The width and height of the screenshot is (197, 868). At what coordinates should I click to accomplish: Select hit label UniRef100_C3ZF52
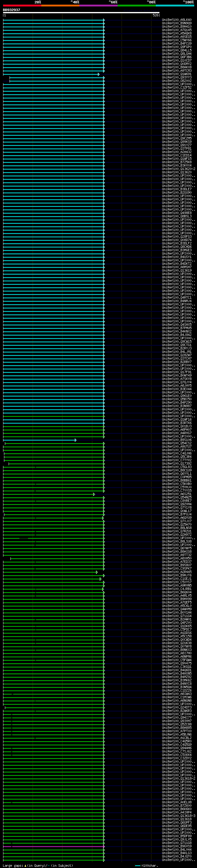tap(177, 88)
